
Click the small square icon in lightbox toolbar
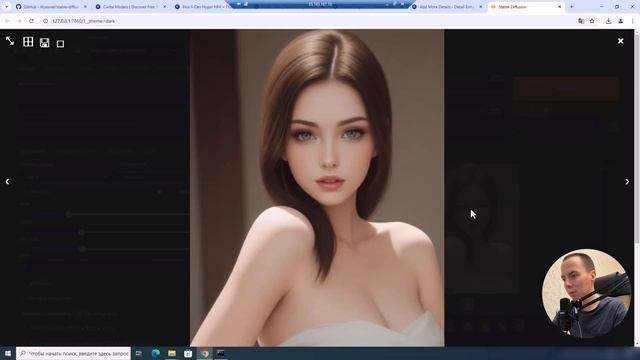click(60, 44)
